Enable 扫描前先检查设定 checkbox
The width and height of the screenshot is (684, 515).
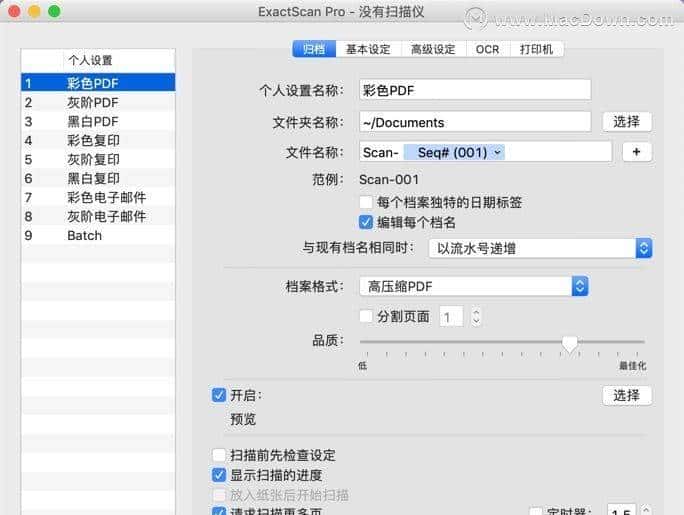point(219,455)
